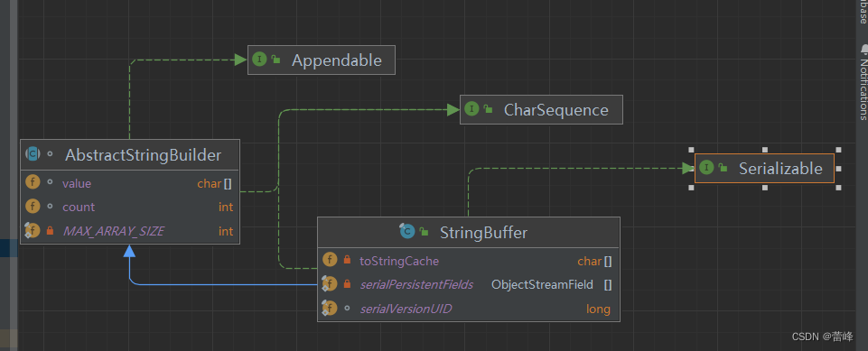Click the char[] type of toStringCache

point(594,261)
